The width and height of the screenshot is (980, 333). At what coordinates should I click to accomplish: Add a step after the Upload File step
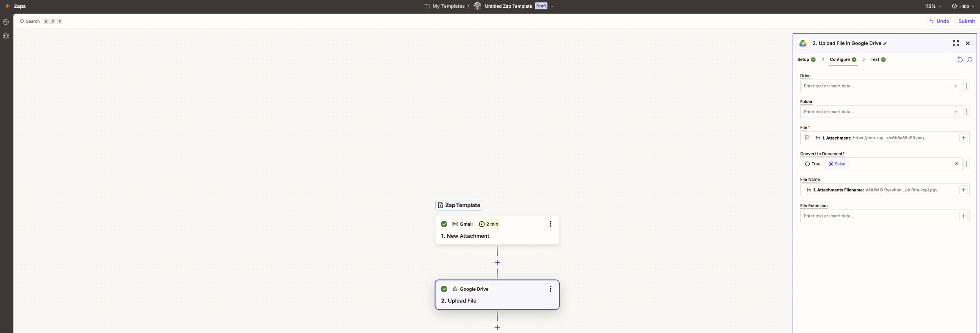coord(497,328)
